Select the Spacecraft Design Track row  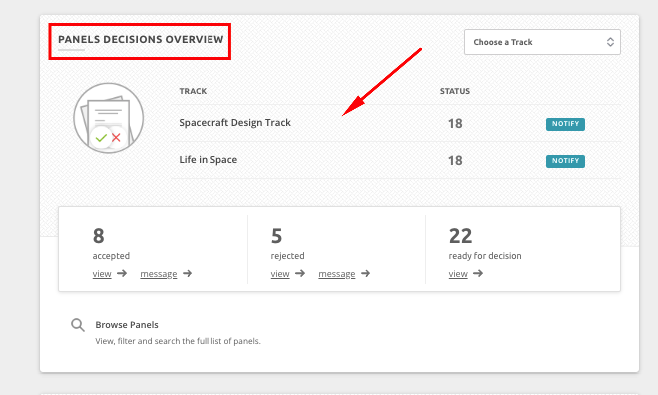[x=397, y=123]
